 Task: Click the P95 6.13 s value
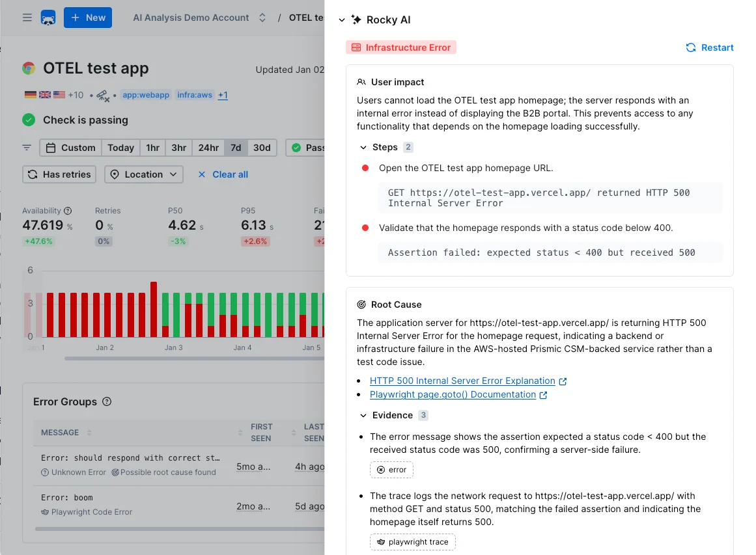click(x=257, y=226)
